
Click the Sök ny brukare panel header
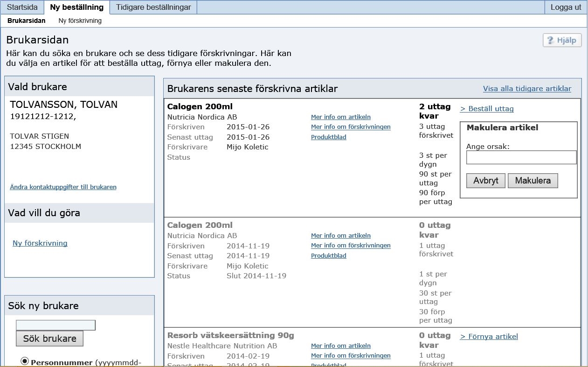click(x=79, y=306)
